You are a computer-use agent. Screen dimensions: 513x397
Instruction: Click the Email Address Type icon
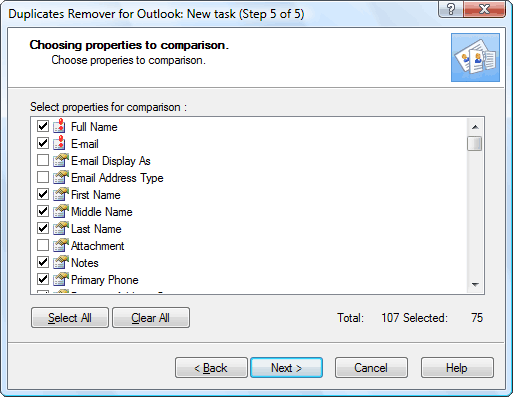click(61, 177)
